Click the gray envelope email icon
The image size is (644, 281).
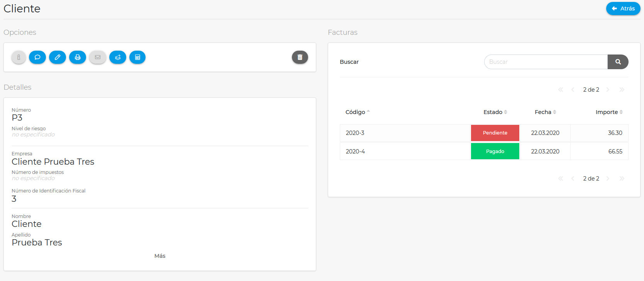pyautogui.click(x=98, y=57)
